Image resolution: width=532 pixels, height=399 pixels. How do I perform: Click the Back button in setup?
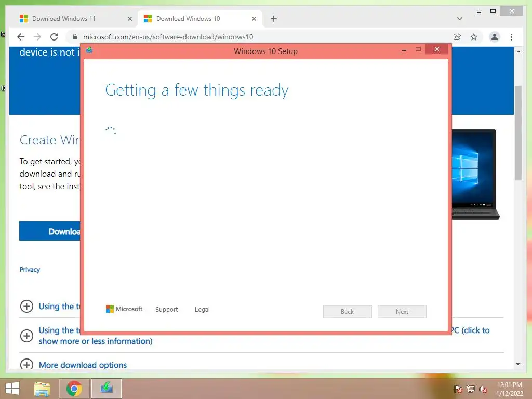coord(348,312)
